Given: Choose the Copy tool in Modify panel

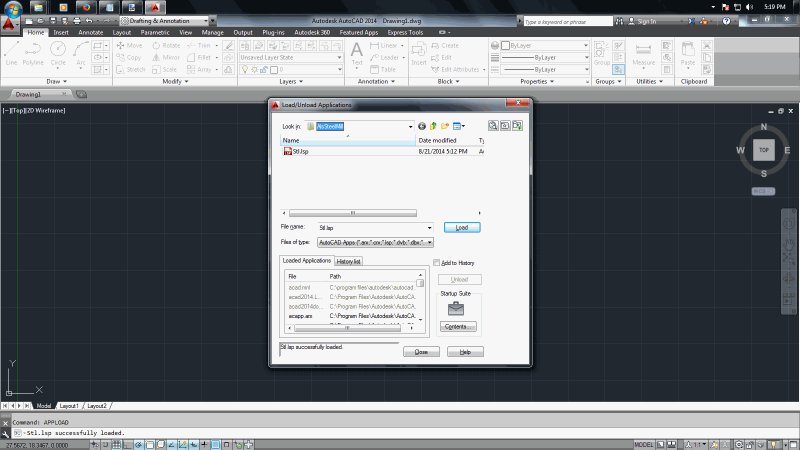Looking at the screenshot, I should click(x=129, y=58).
